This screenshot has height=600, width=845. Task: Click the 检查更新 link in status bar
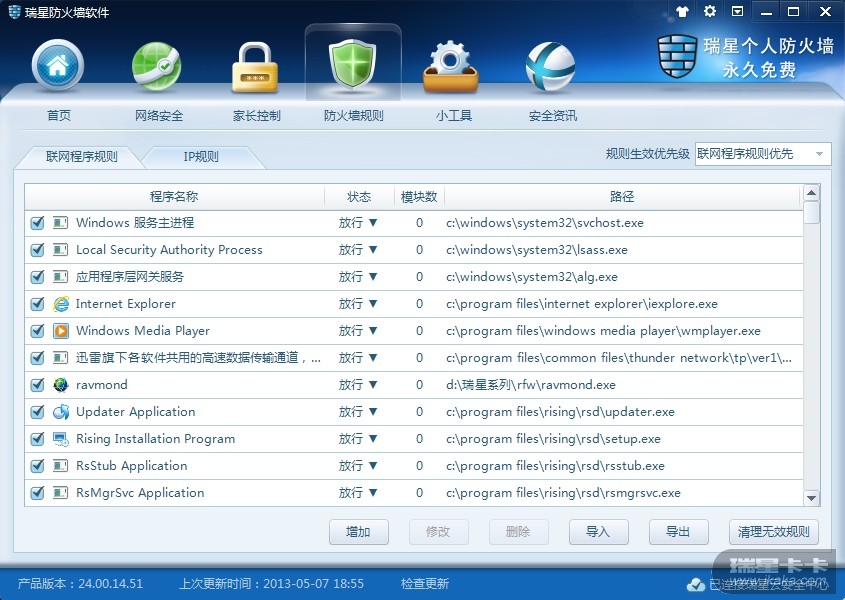pyautogui.click(x=425, y=584)
